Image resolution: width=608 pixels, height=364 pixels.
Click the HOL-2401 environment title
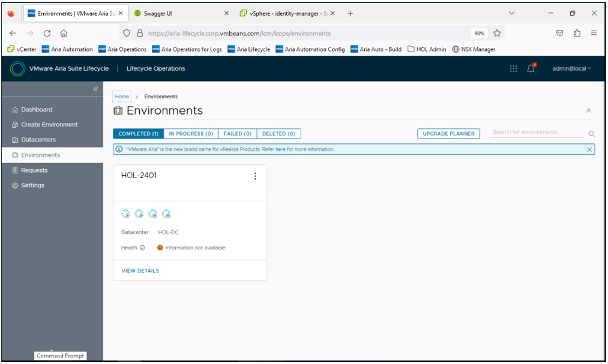[x=139, y=176]
